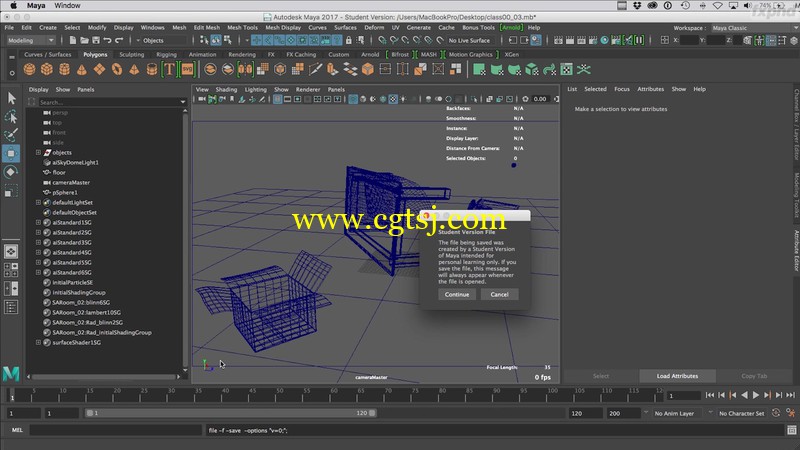Click the Redo arrow icon
The width and height of the screenshot is (800, 450).
pyautogui.click(x=119, y=40)
